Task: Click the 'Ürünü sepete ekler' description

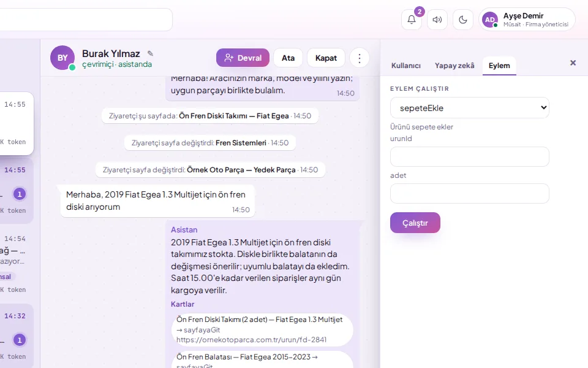Action: click(421, 127)
